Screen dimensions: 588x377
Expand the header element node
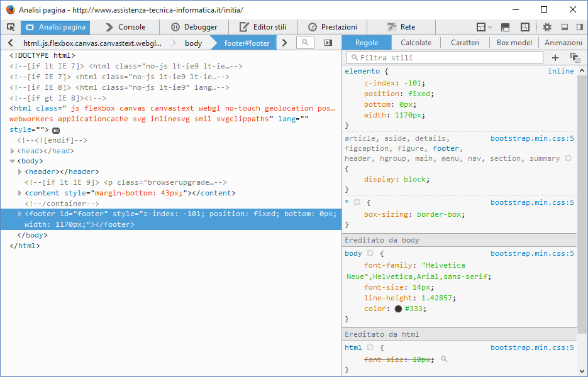[20, 172]
